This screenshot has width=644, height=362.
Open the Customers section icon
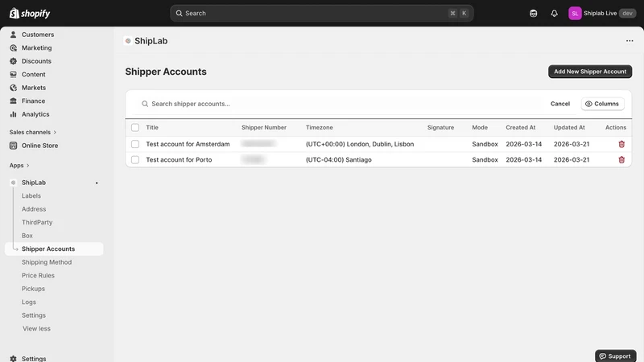(13, 35)
